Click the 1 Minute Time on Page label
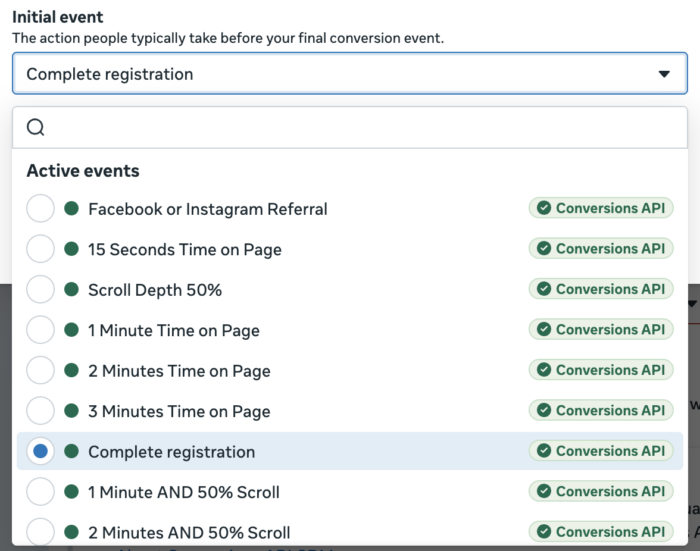Screen dimensions: 700x551 point(174,330)
